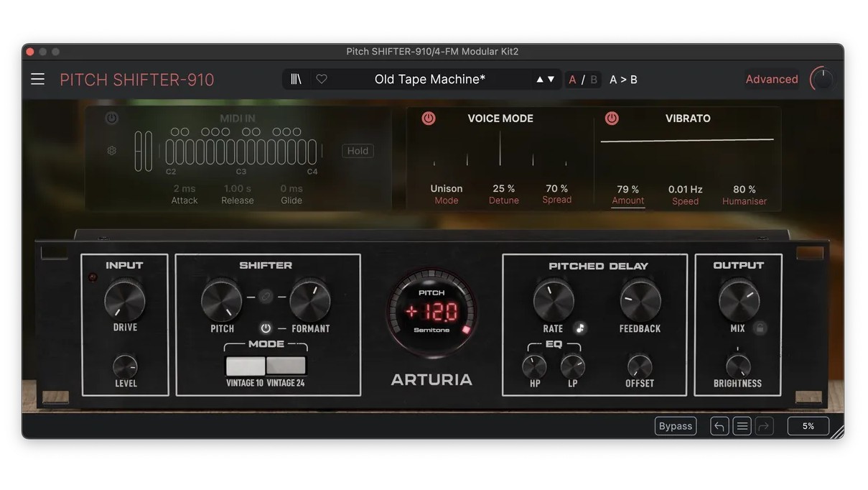Viewport: 868px width, 490px height.
Task: Open the 5% CPU meter
Action: (x=808, y=426)
